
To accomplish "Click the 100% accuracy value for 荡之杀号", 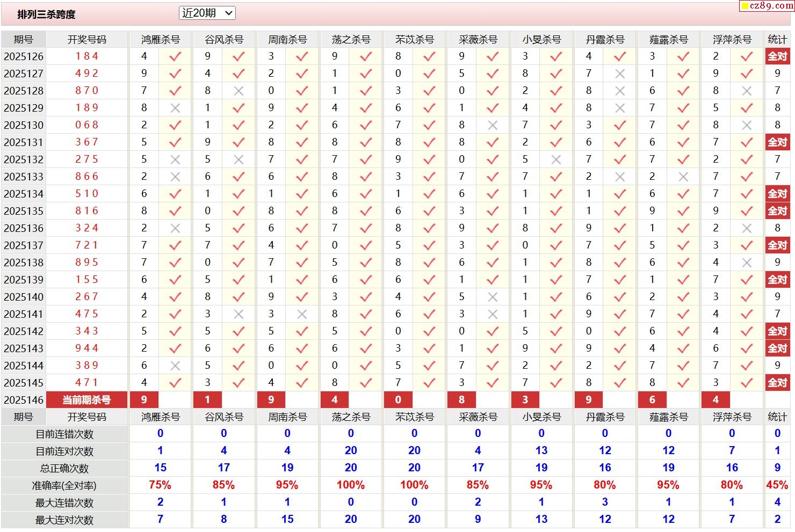I will (x=351, y=485).
